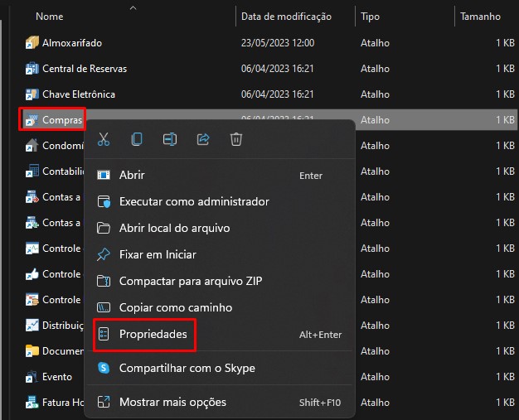Click the Evento shortcut icon
Screen dimensions: 519x420
32,377
